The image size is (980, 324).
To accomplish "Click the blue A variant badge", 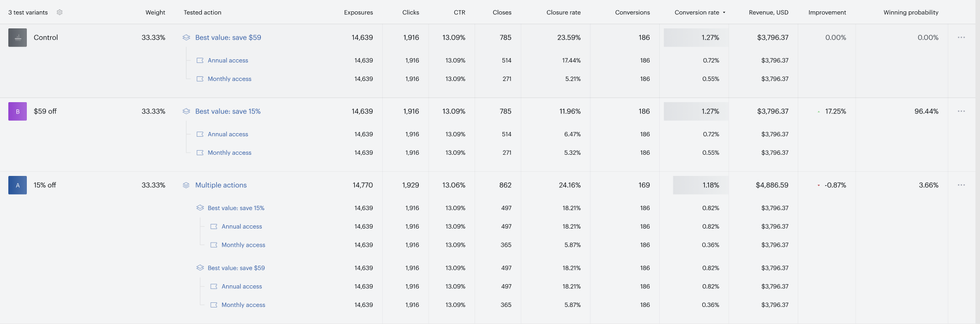I will (x=18, y=185).
